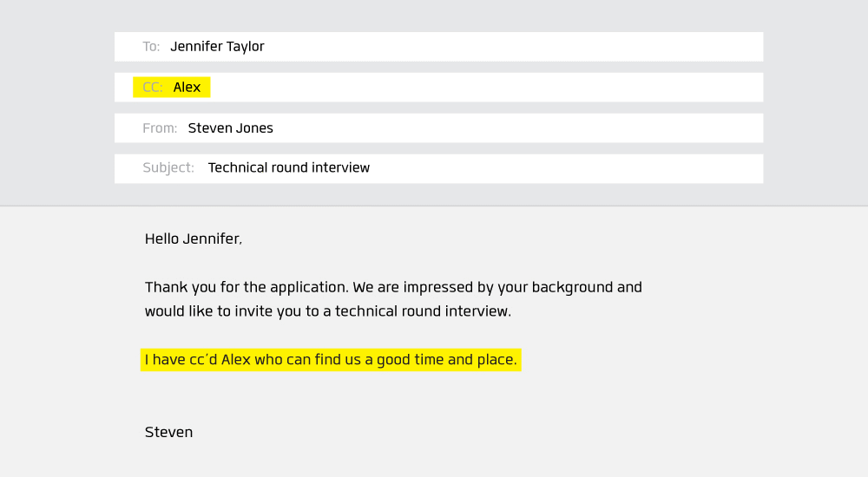868x477 pixels.
Task: Click the highlighted CC: label
Action: (153, 88)
